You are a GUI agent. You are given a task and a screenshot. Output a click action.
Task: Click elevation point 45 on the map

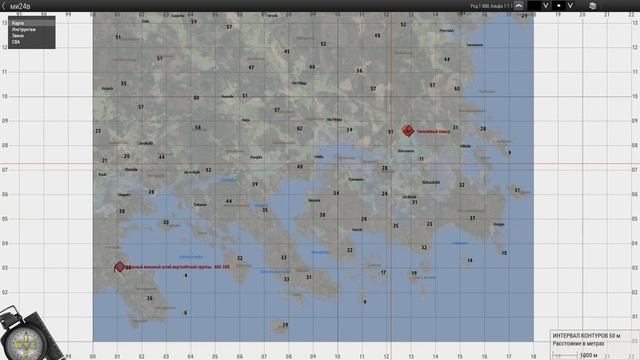click(287, 51)
